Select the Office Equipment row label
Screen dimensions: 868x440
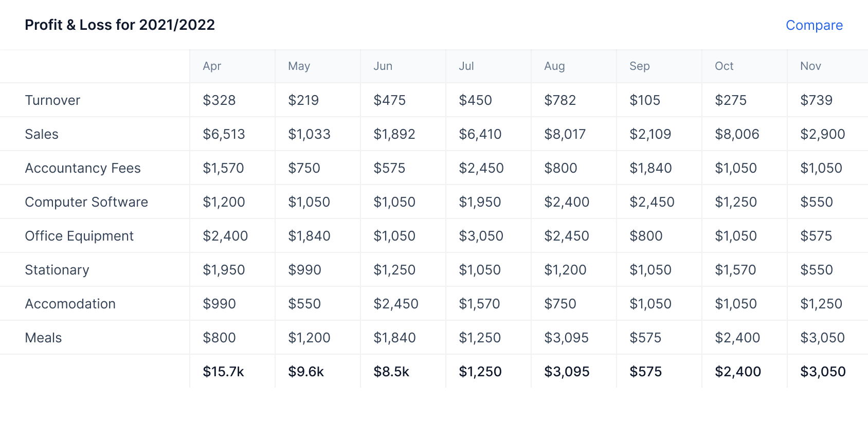79,235
